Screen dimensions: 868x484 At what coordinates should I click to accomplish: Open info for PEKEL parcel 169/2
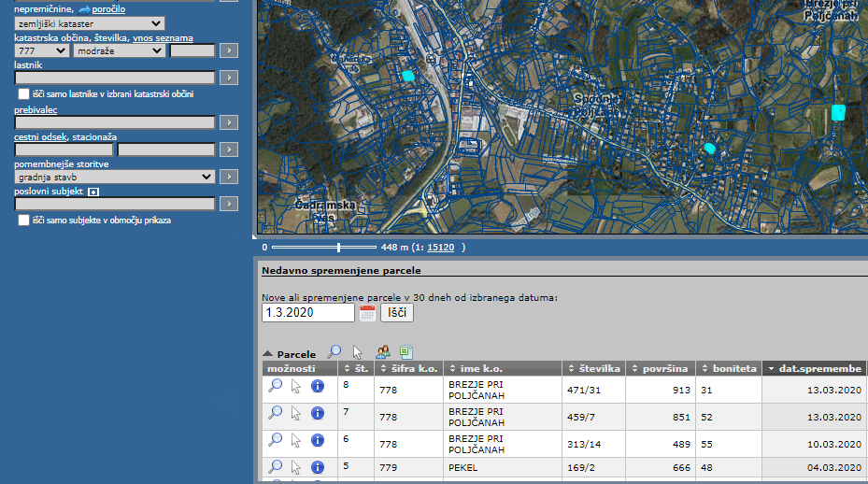point(317,466)
